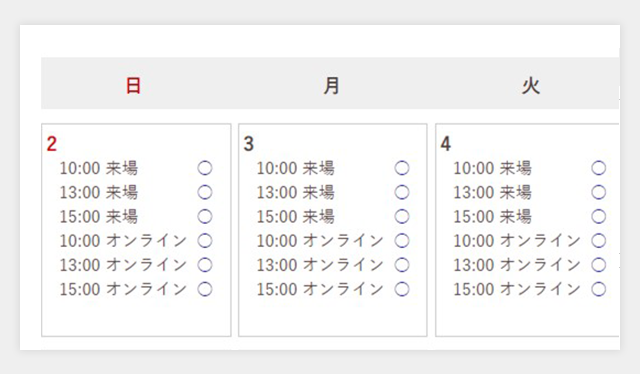Image resolution: width=640 pixels, height=374 pixels.
Task: Select the 10:00 来場 circle on day 4
Action: tap(599, 168)
